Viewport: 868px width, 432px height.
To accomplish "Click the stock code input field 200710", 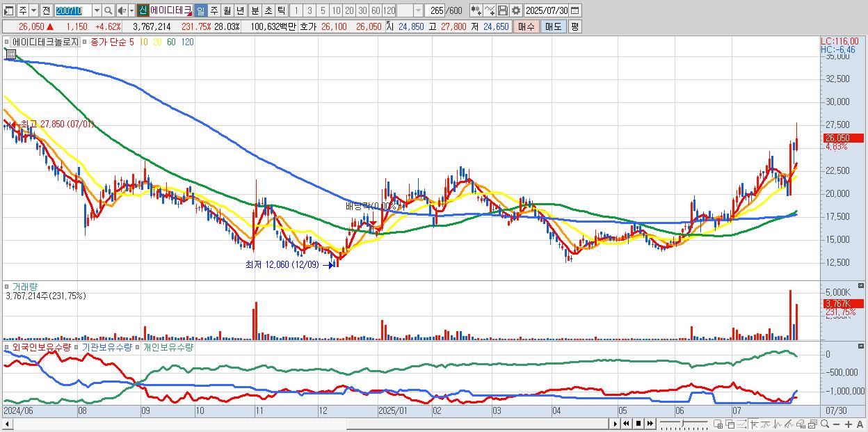I will (x=73, y=10).
